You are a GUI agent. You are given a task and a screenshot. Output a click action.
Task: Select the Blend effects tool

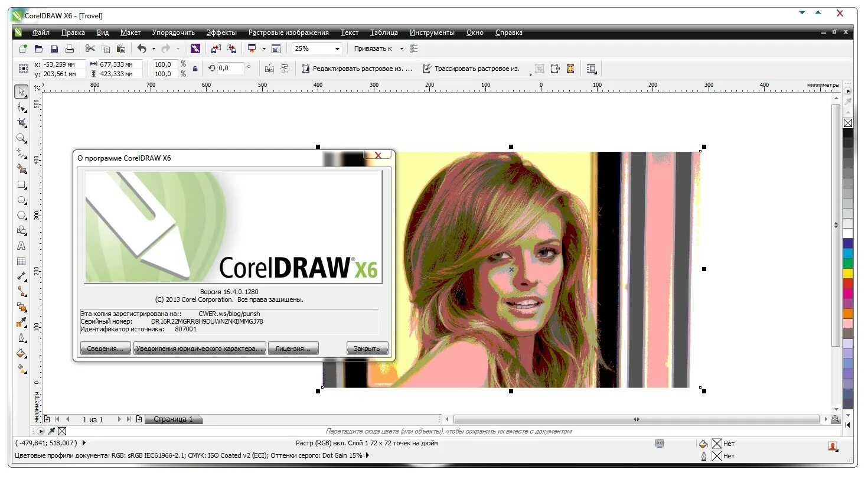22,307
